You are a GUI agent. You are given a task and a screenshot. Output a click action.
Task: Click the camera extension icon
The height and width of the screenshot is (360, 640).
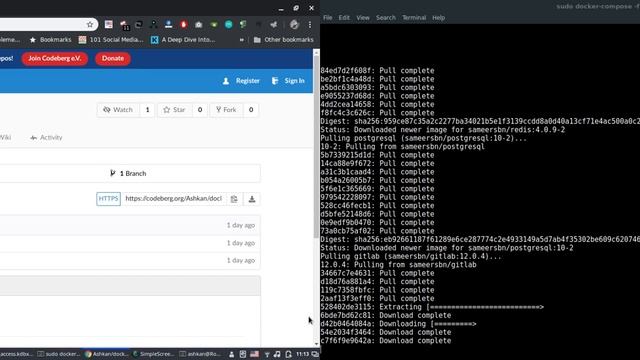click(x=199, y=24)
